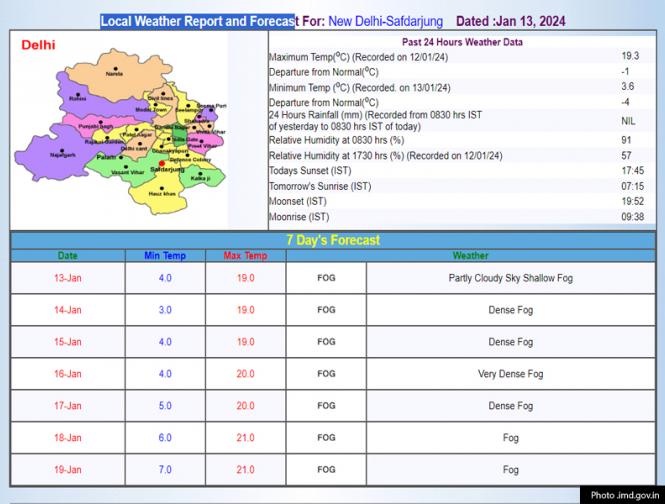Image resolution: width=665 pixels, height=504 pixels.
Task: Click the red Delhi map title
Action: pos(38,45)
